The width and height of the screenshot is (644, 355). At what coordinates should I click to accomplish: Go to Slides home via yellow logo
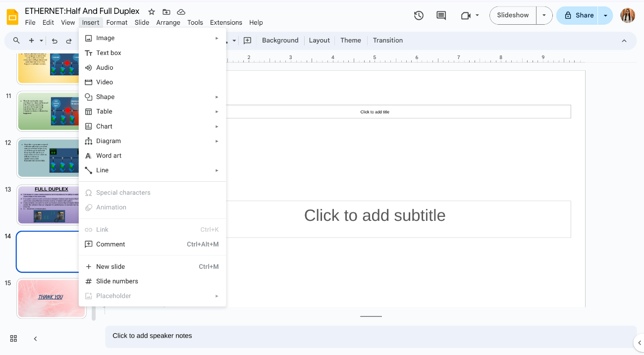(12, 16)
